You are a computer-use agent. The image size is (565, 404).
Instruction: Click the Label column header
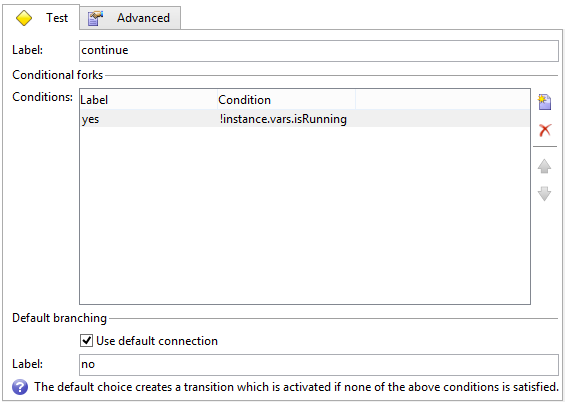pos(149,100)
